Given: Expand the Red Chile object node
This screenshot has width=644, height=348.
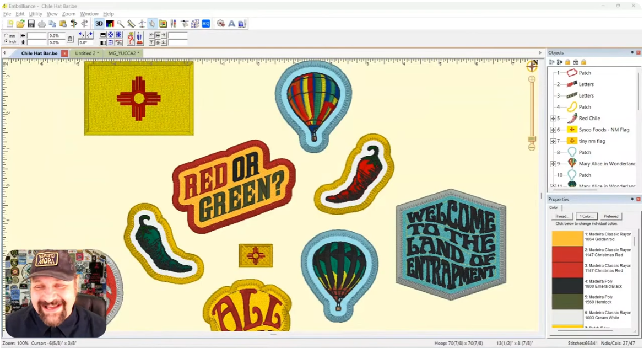Looking at the screenshot, I should 553,119.
